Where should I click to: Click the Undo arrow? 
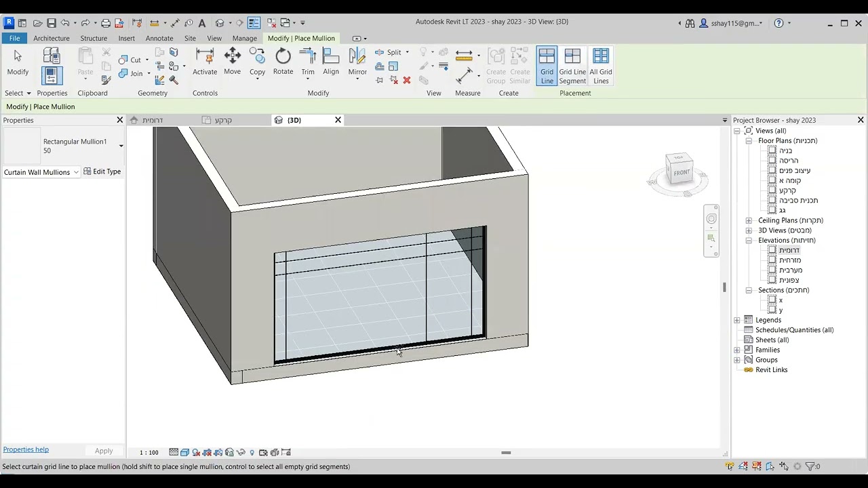point(65,23)
